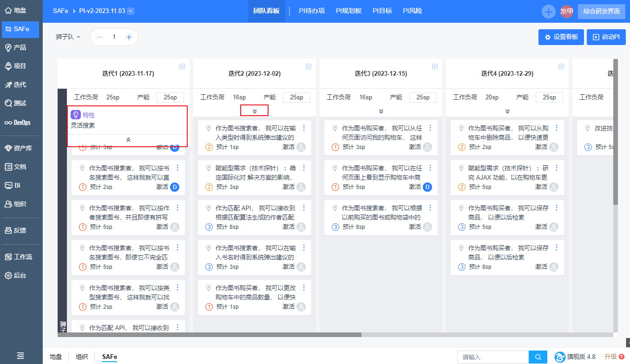This screenshot has height=364, width=630.
Task: Open the PI-v2-2023.11.03 version dropdown
Action: coord(131,11)
